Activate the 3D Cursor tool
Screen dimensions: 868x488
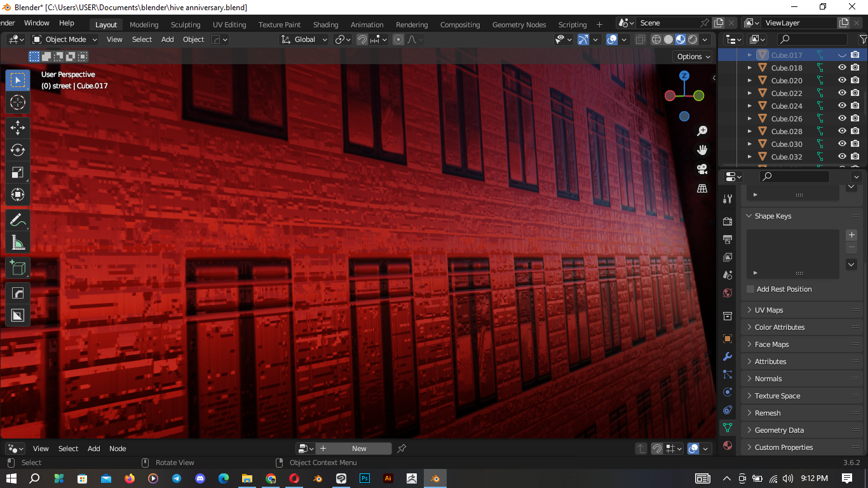[x=17, y=102]
